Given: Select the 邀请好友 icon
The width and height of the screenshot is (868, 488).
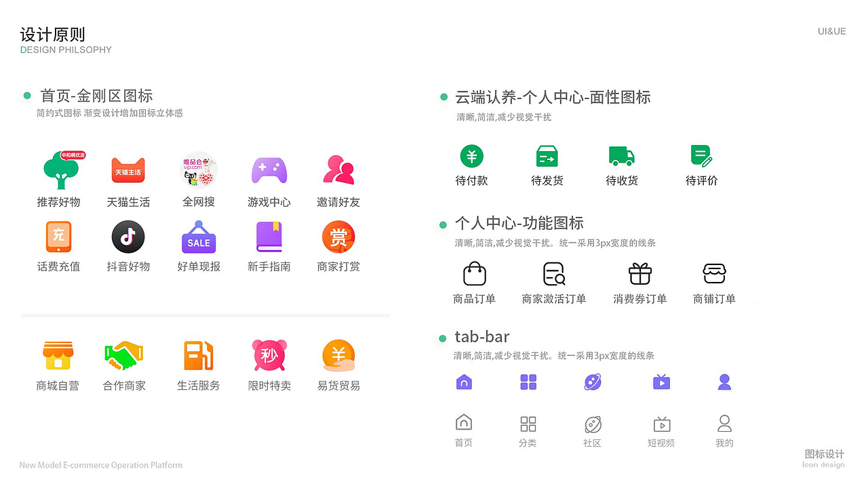Looking at the screenshot, I should [338, 170].
